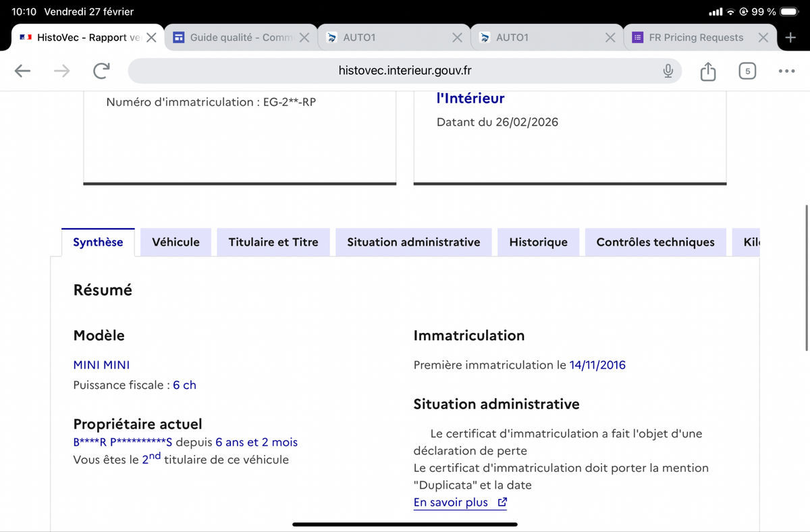Click the 6 ans et 2 mois duration
810x532 pixels.
[256, 443]
